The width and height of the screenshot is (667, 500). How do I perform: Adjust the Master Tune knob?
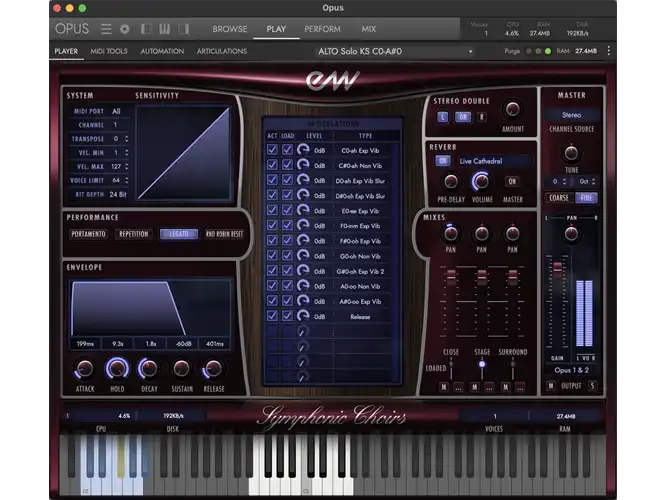tap(571, 153)
